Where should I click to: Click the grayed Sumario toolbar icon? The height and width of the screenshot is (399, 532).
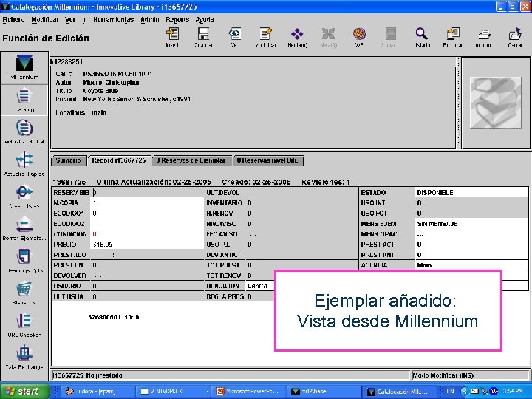point(390,37)
